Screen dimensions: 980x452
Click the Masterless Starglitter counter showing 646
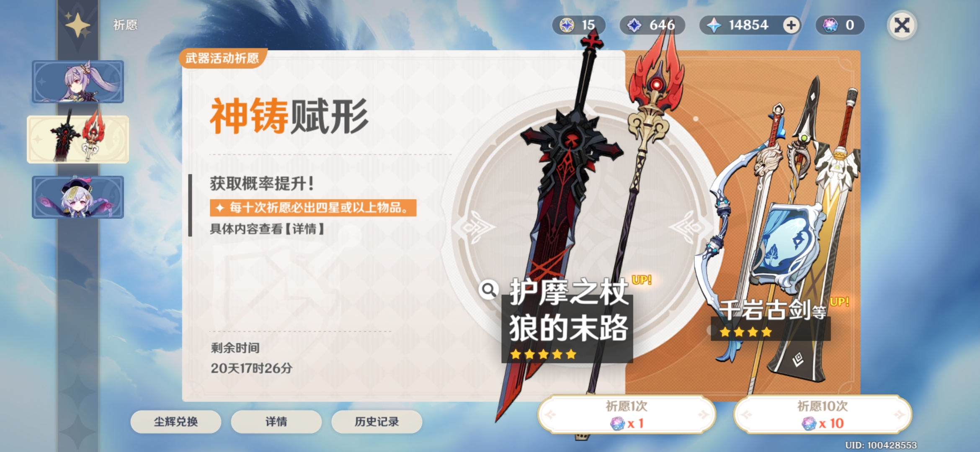point(652,25)
